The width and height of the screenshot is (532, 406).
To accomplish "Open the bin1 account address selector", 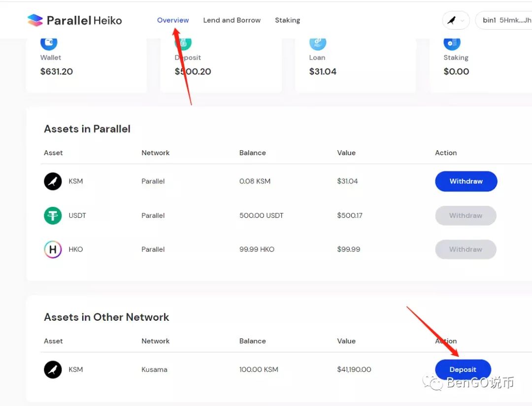I will point(504,20).
